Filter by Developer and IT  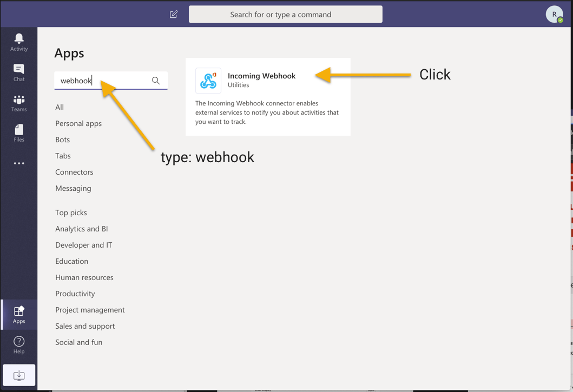click(x=84, y=245)
